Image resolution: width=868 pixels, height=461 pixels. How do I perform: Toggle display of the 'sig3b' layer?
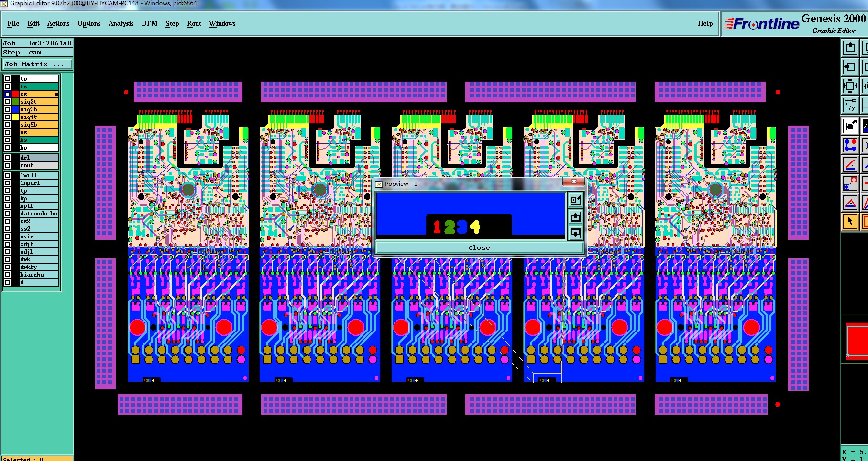[x=8, y=109]
